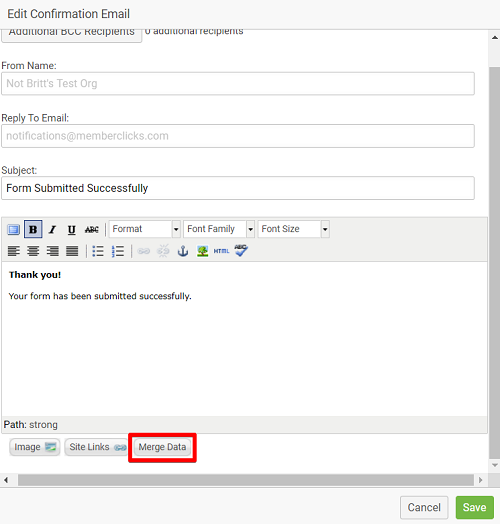
Task: Click the Subject input field
Action: (238, 188)
